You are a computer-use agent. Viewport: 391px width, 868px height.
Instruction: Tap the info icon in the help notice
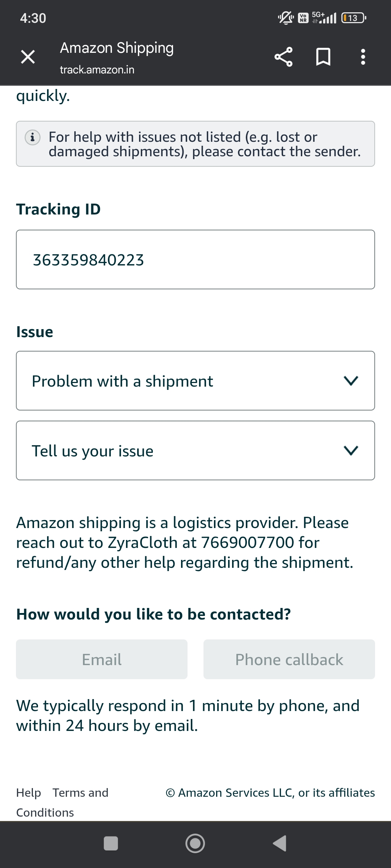[33, 137]
